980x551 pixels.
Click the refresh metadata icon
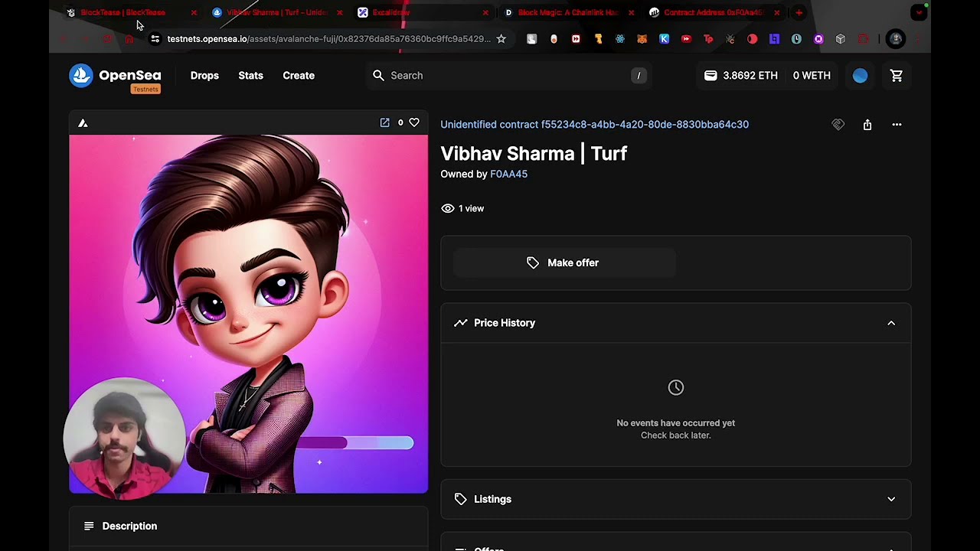pos(838,125)
